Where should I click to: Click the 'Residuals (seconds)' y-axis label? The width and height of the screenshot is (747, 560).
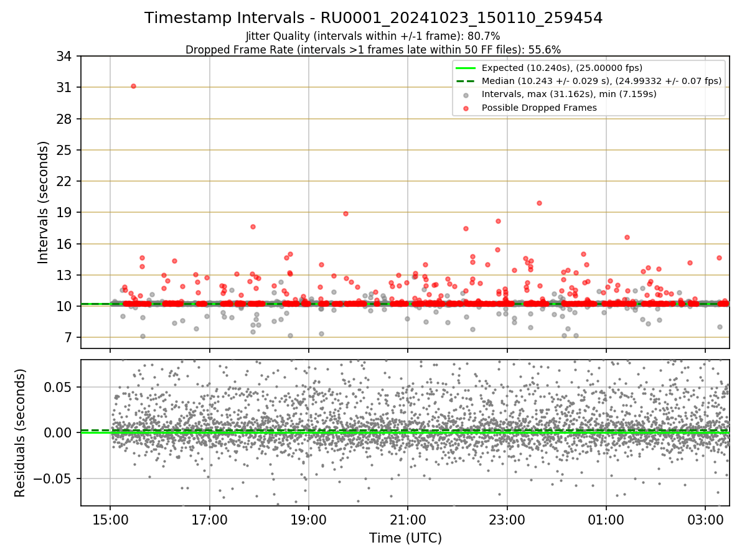click(x=20, y=432)
